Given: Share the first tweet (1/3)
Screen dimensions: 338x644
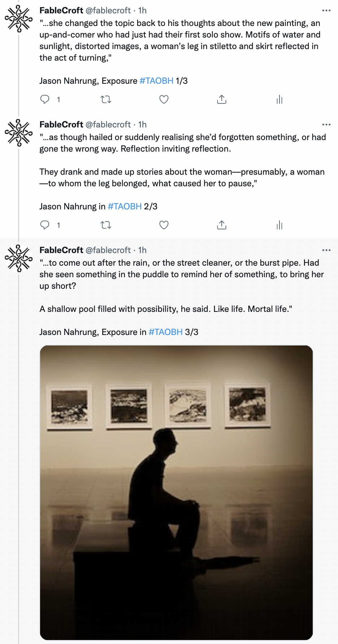Looking at the screenshot, I should [x=222, y=99].
